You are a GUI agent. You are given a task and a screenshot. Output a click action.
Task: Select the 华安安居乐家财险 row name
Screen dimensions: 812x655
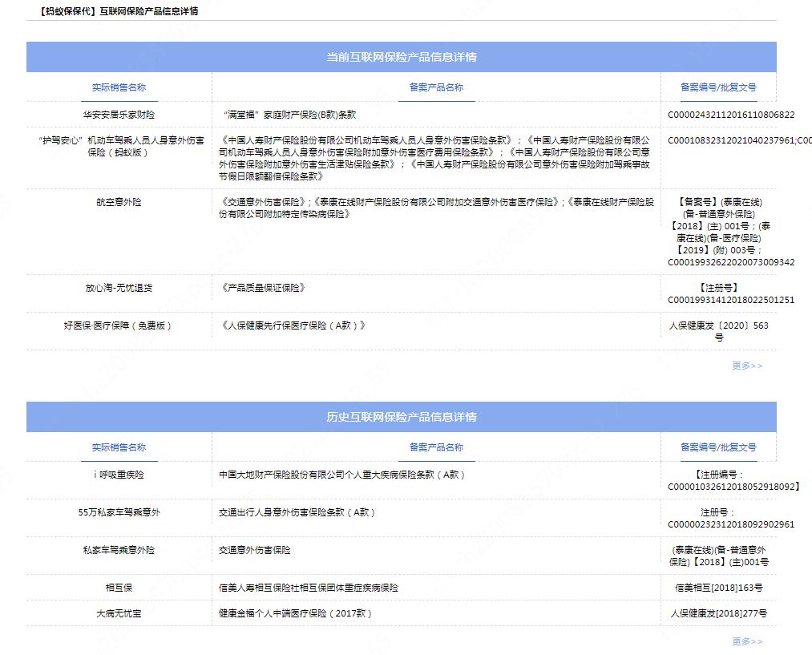pyautogui.click(x=119, y=115)
